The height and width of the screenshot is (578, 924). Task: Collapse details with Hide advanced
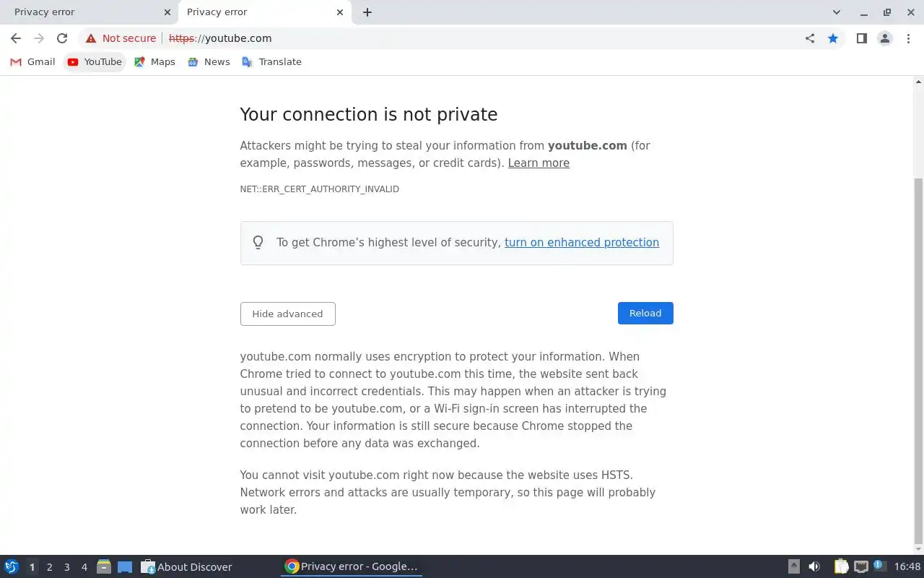click(x=287, y=314)
